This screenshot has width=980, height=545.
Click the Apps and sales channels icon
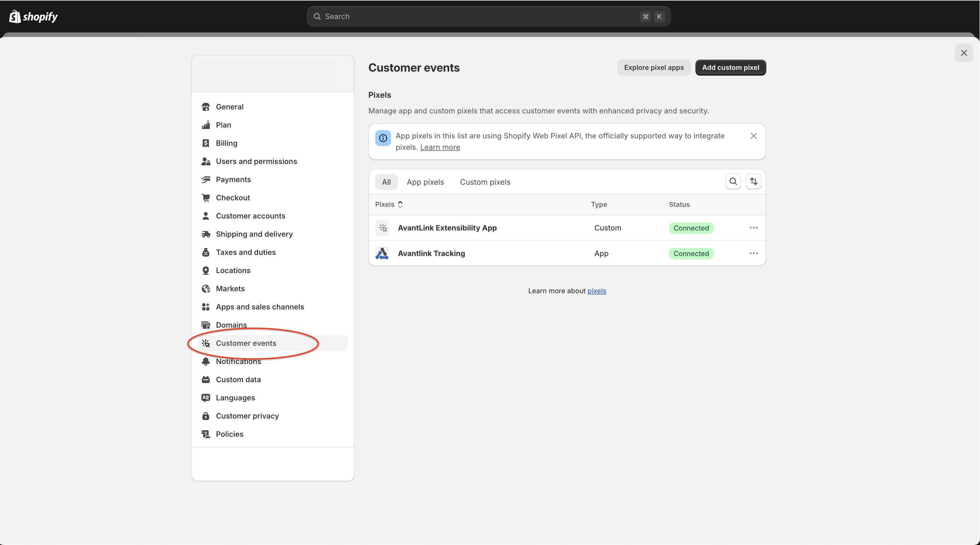[206, 307]
